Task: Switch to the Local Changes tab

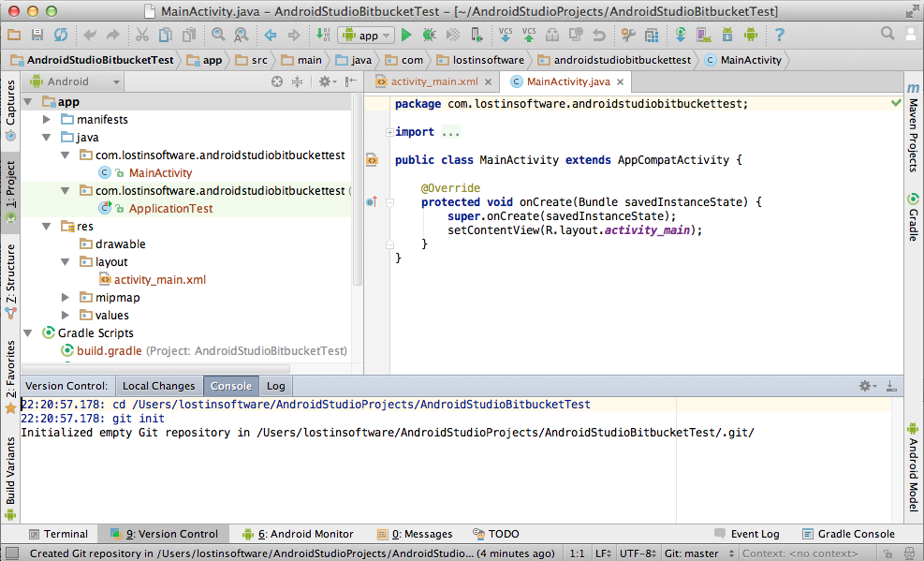Action: coord(158,386)
